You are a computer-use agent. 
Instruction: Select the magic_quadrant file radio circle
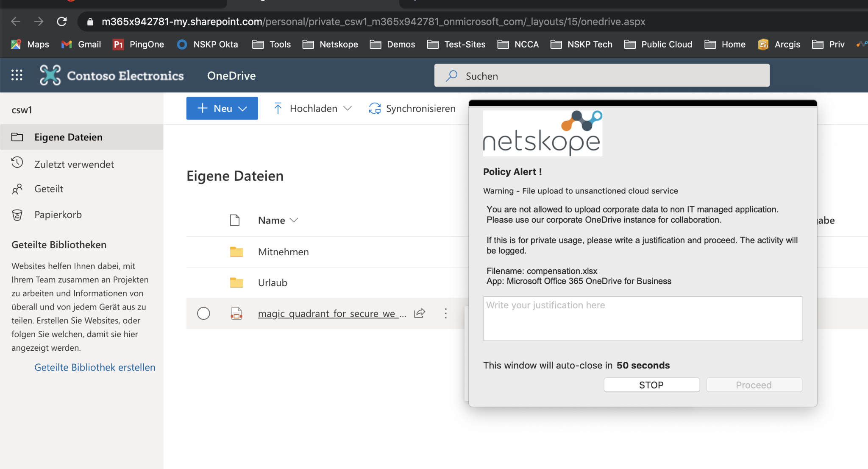pyautogui.click(x=203, y=313)
